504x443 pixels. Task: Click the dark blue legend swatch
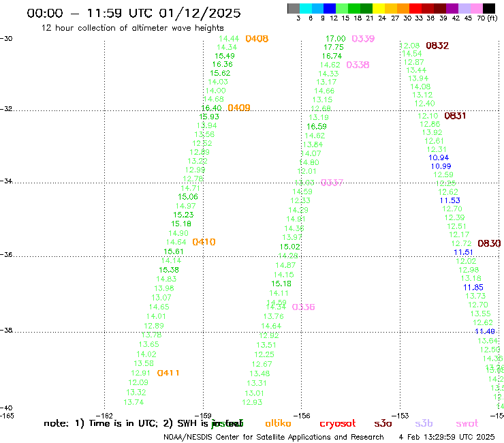[x=330, y=8]
